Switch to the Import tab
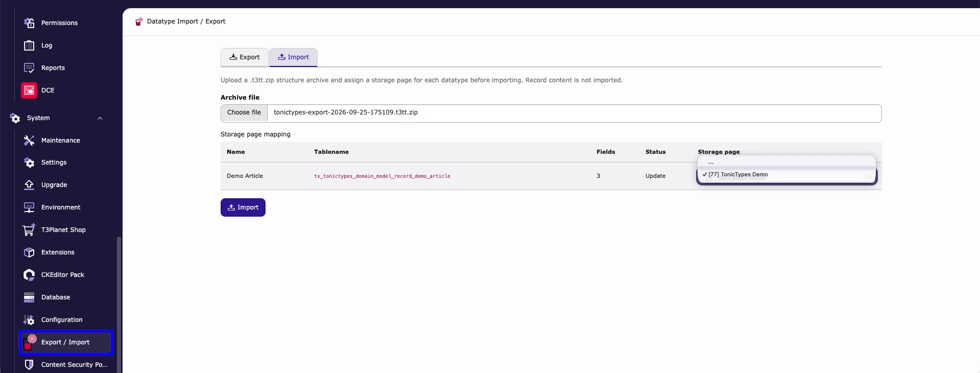The height and width of the screenshot is (373, 980). tap(294, 57)
